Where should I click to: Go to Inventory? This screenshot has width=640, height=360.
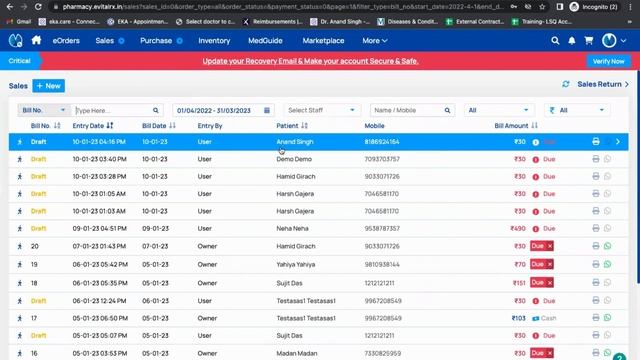tap(214, 40)
